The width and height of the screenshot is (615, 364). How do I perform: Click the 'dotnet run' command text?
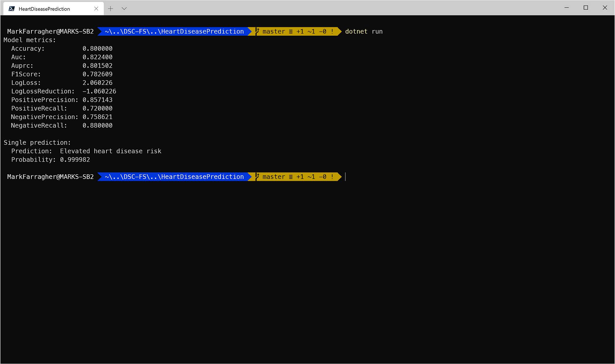coord(364,31)
